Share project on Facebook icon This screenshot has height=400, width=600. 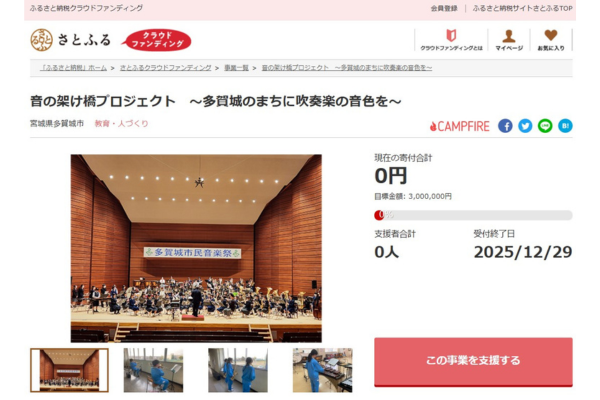click(x=505, y=126)
